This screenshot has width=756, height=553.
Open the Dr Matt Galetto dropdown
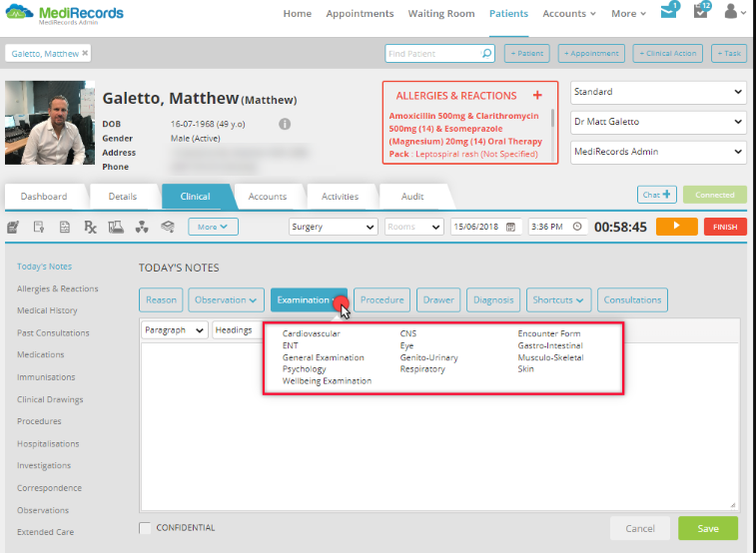[x=658, y=122]
